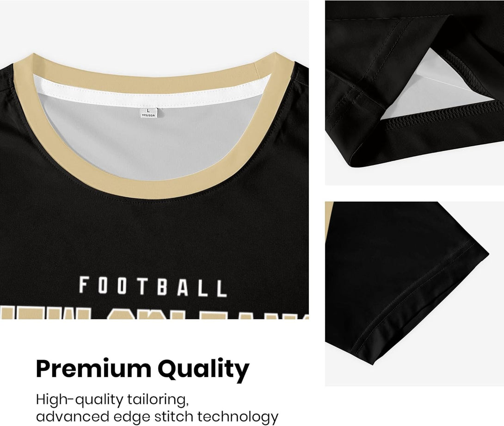
Task: Open the sleeve cuff close-up image
Action: [414, 294]
